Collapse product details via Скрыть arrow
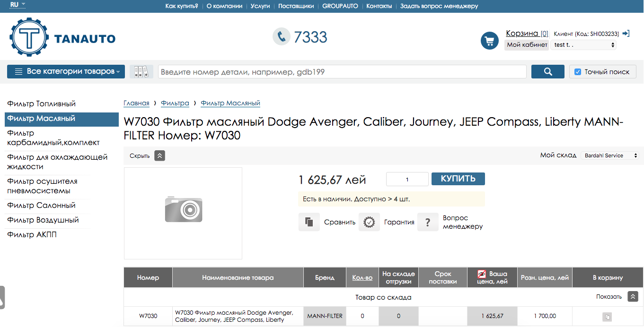The image size is (644, 327). 159,155
